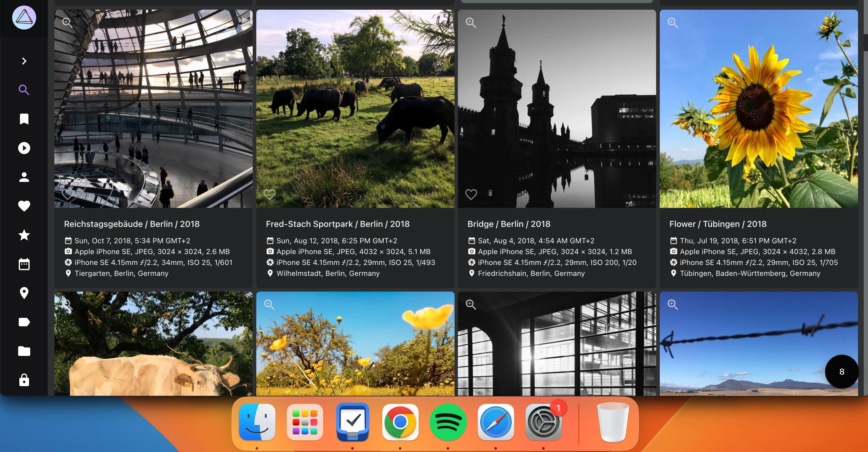Toggle favorite heart on Bridge photo
This screenshot has width=868, height=452.
pyautogui.click(x=471, y=194)
